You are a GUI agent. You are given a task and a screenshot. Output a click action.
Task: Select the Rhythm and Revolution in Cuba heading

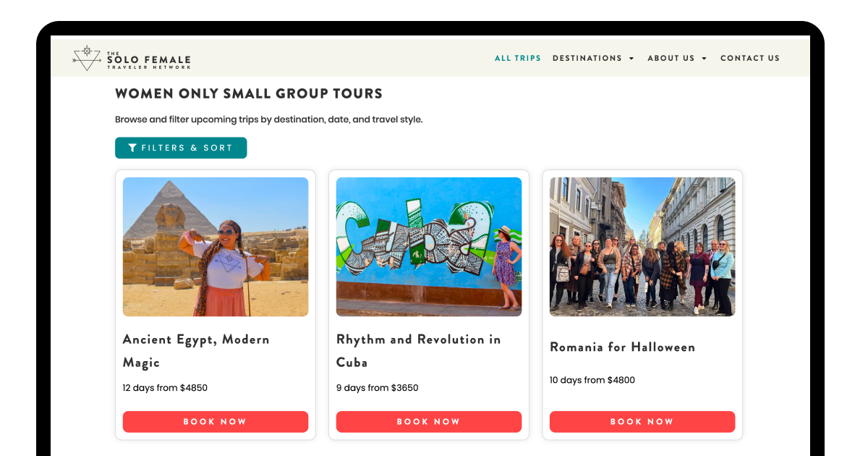point(418,351)
